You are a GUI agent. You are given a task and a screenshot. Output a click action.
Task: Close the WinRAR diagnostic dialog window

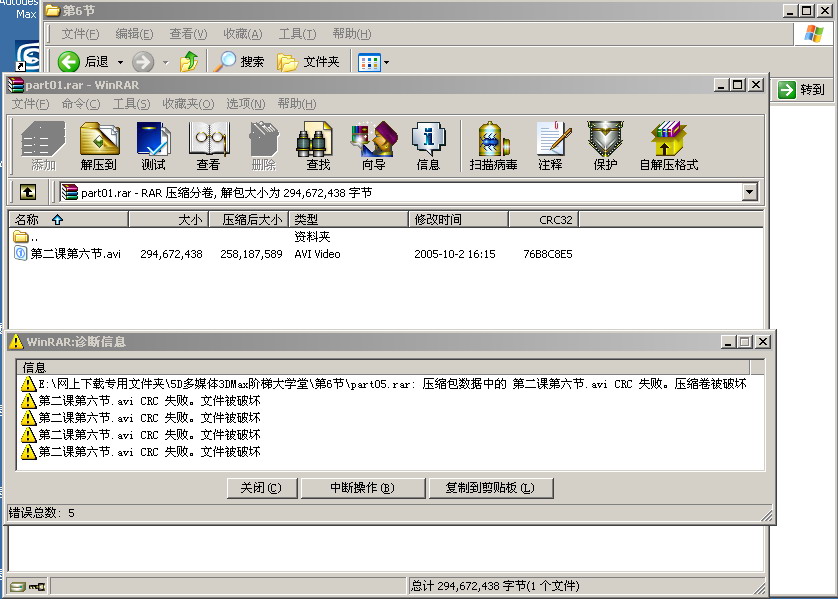tap(763, 341)
